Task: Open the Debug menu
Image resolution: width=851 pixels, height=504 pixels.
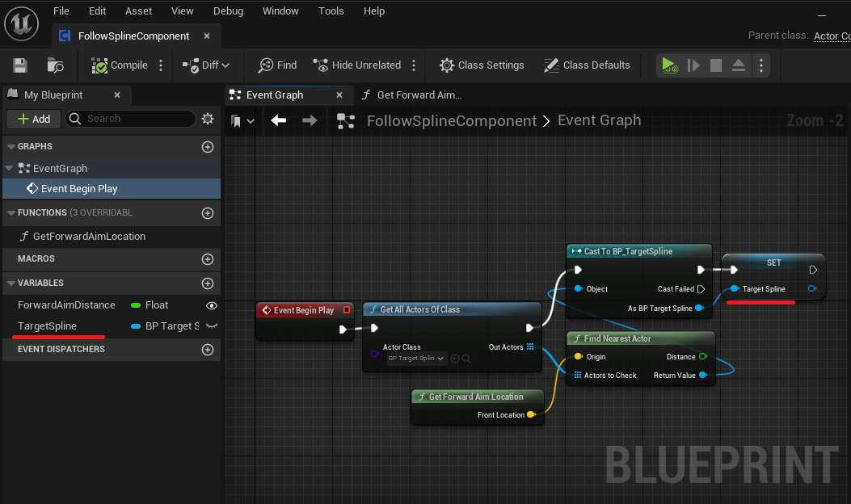Action: pos(228,10)
